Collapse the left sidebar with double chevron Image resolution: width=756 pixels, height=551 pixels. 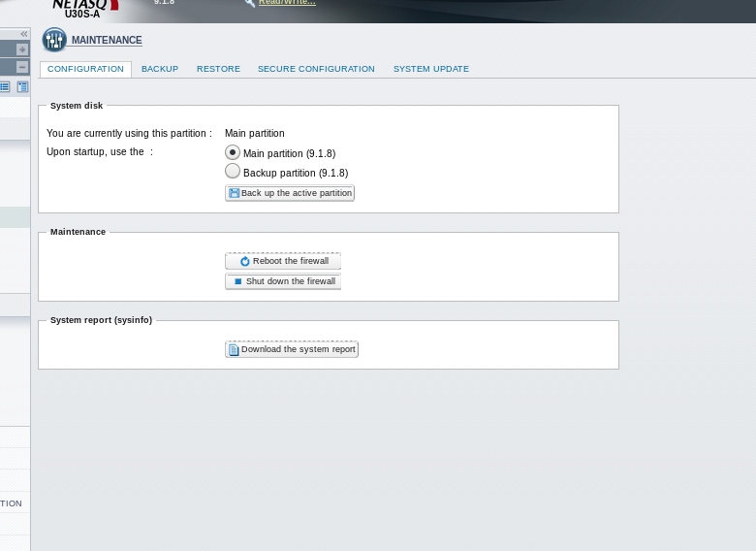[23, 34]
